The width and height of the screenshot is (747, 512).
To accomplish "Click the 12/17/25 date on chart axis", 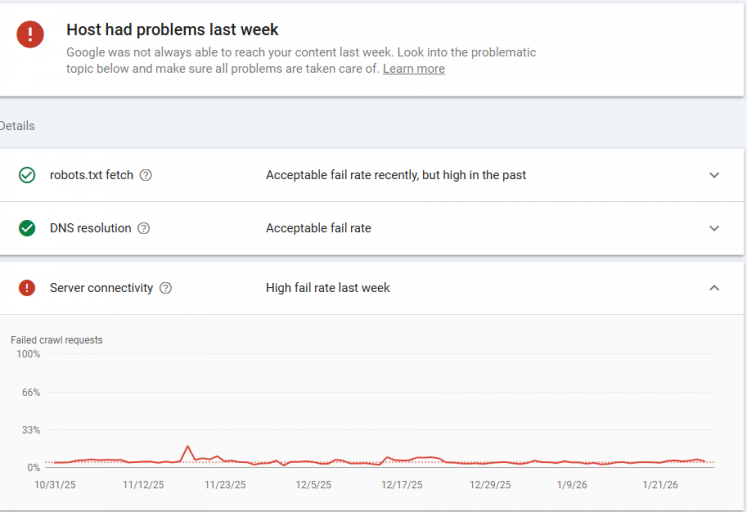I will coord(402,485).
